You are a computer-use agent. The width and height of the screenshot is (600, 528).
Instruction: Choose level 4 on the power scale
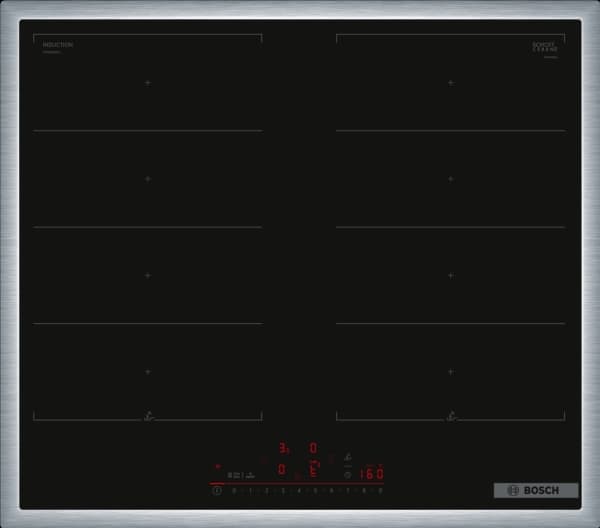pyautogui.click(x=299, y=491)
